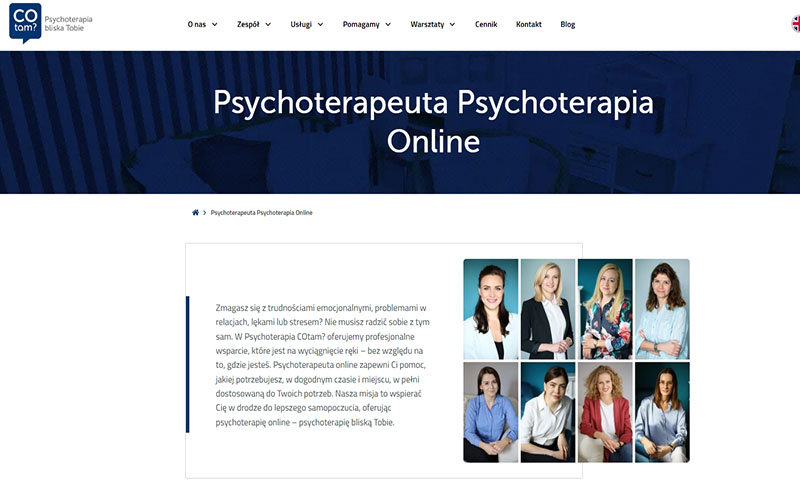Click the COtam? logo
This screenshot has width=800, height=500.
pos(25,22)
